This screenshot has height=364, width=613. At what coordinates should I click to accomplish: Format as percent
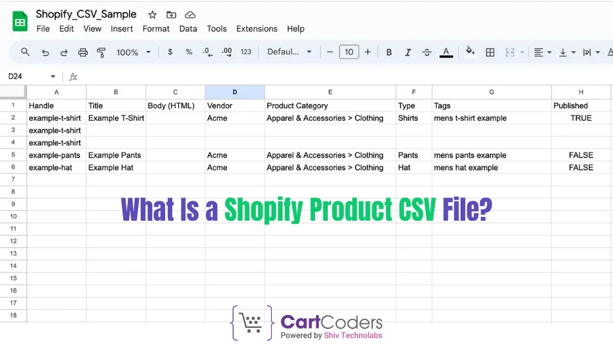(x=189, y=52)
